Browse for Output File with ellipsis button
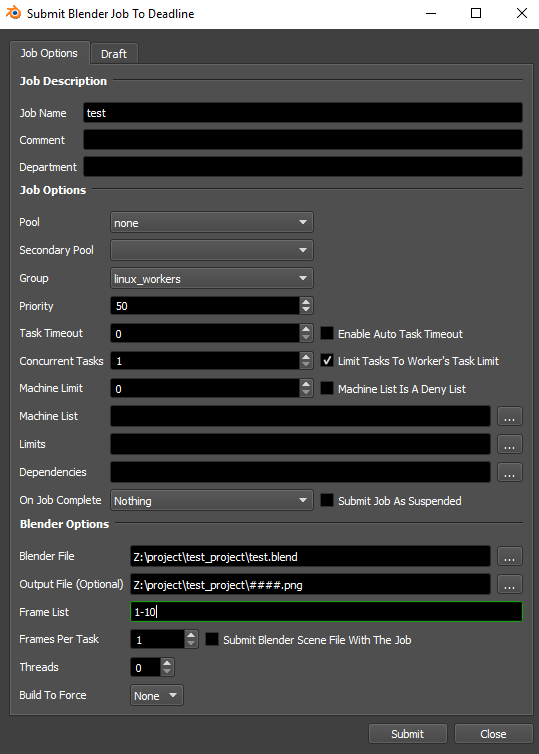The width and height of the screenshot is (539, 754). [509, 584]
